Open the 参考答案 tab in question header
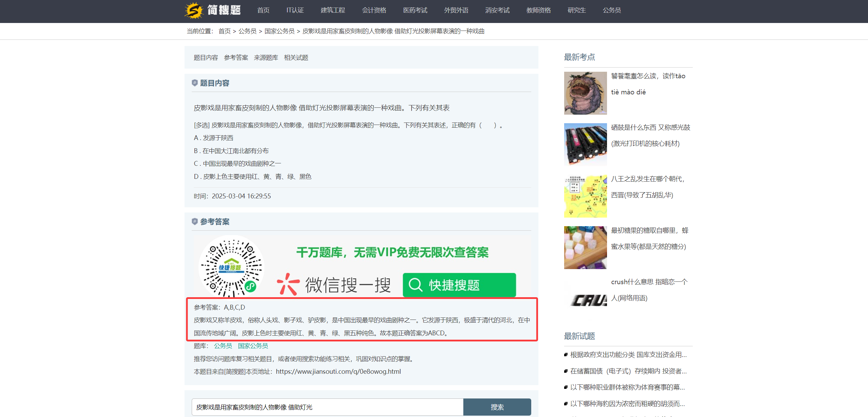The width and height of the screenshot is (868, 417). (236, 57)
